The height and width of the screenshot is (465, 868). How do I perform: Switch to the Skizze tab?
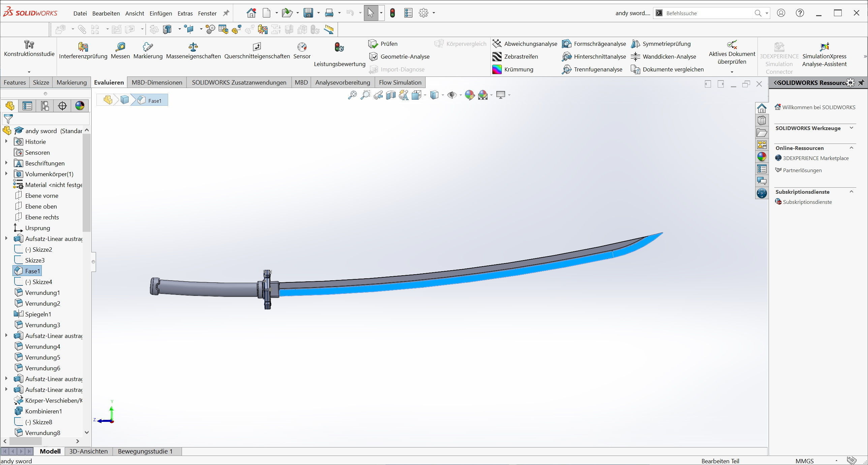pyautogui.click(x=41, y=83)
